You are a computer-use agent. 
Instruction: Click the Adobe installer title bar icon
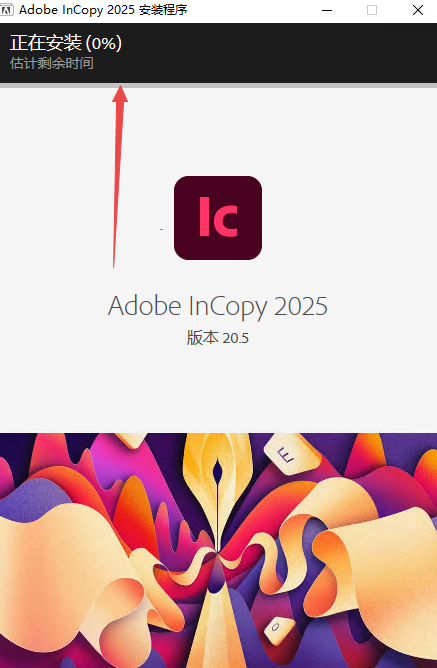pos(7,9)
